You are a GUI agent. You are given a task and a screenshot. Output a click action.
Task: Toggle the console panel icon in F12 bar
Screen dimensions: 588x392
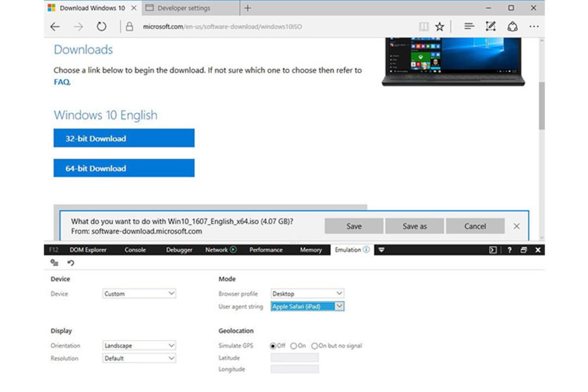click(493, 250)
